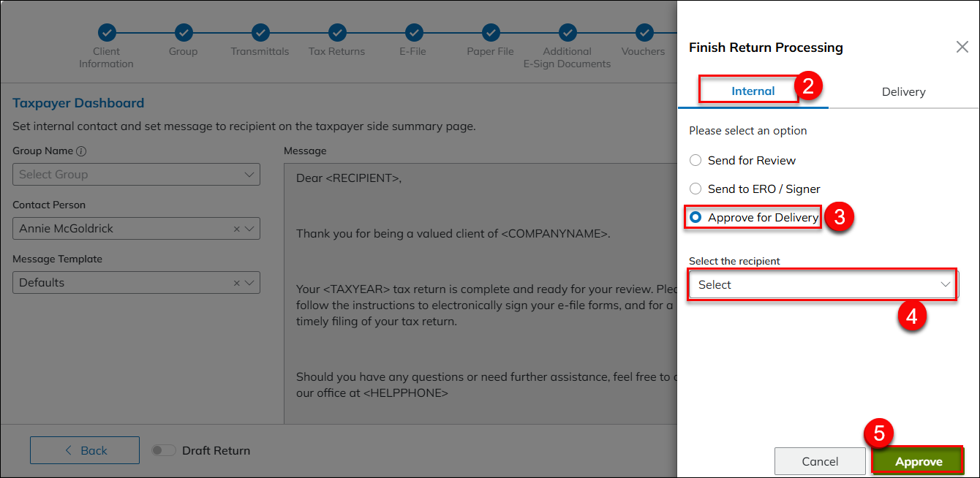980x478 pixels.
Task: Toggle the Draft Return switch
Action: pyautogui.click(x=163, y=451)
